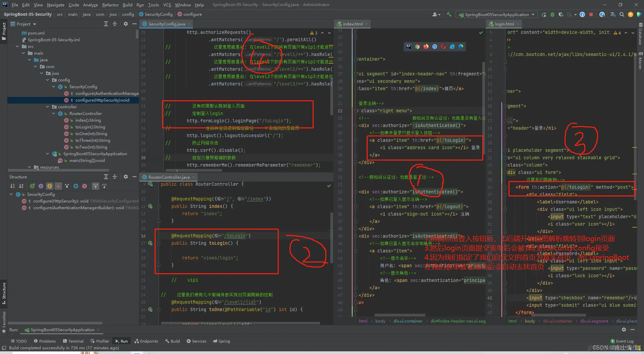Screen dimensions: 644x354
Task: Close the SecurityConfig.java tab
Action: [x=189, y=24]
